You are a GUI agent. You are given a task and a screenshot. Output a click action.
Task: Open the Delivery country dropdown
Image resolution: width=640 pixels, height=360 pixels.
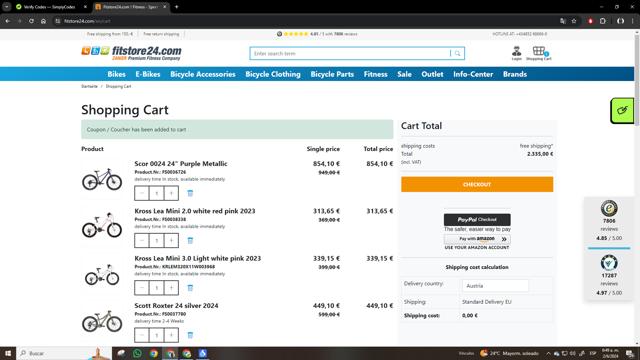pos(496,286)
